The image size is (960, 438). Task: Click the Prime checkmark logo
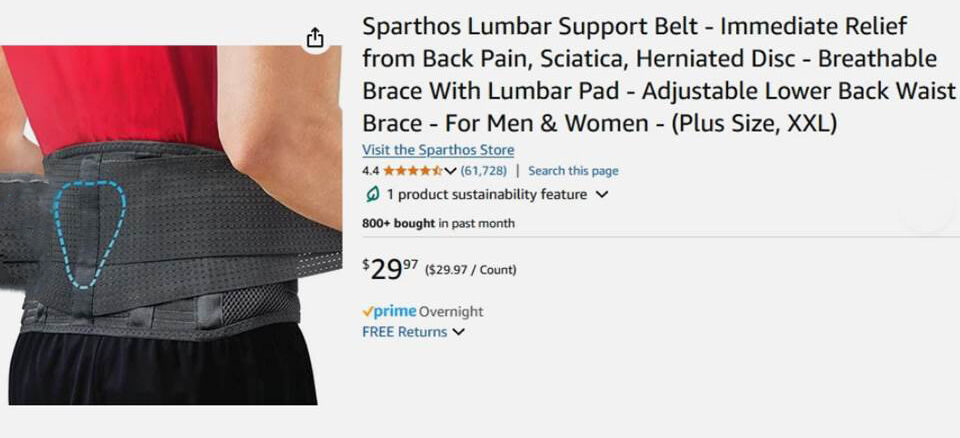pos(389,311)
